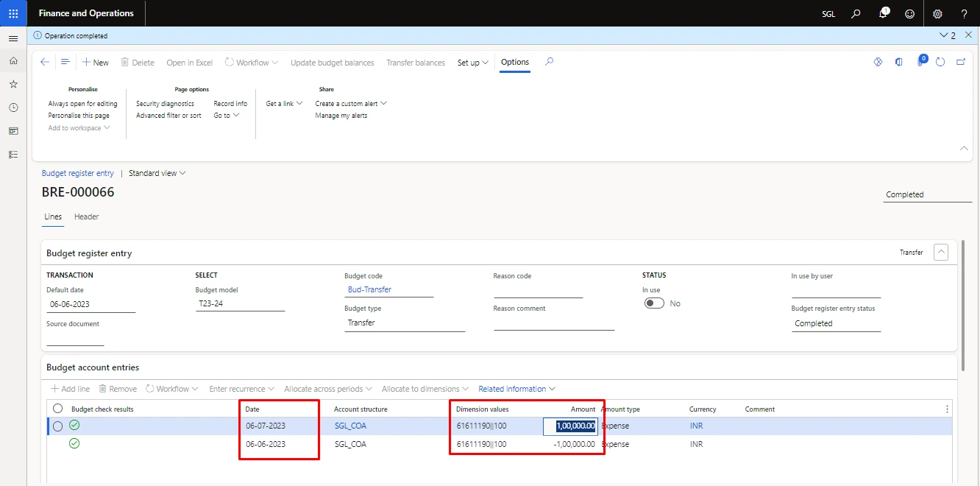The image size is (980, 486).
Task: Open Workspaces icon in left sidebar
Action: 13,131
